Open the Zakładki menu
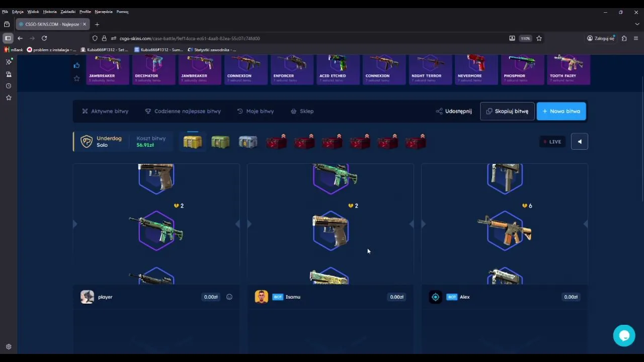The height and width of the screenshot is (362, 644). coord(68,12)
